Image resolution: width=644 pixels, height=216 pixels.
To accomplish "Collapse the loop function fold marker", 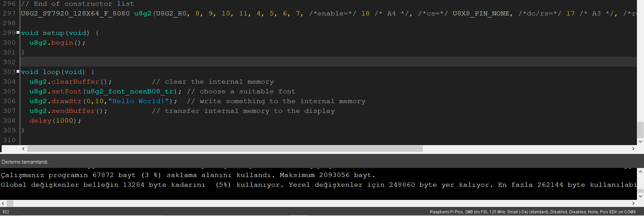I will coord(18,72).
